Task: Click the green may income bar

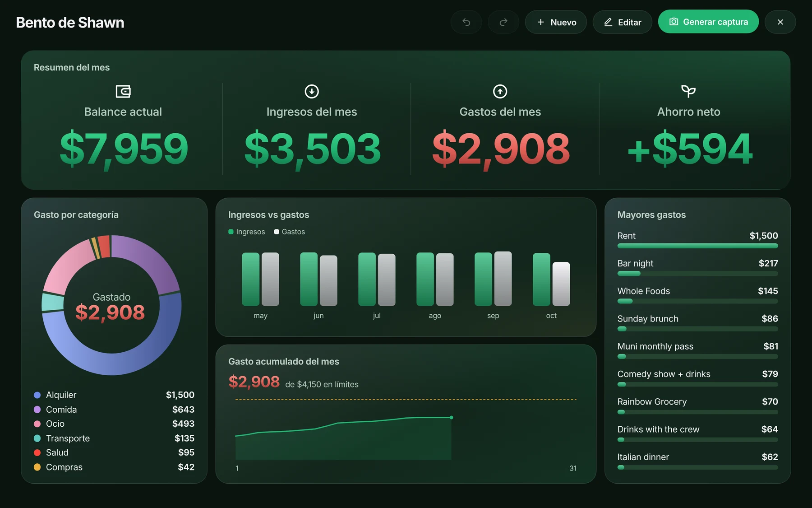Action: (x=251, y=279)
